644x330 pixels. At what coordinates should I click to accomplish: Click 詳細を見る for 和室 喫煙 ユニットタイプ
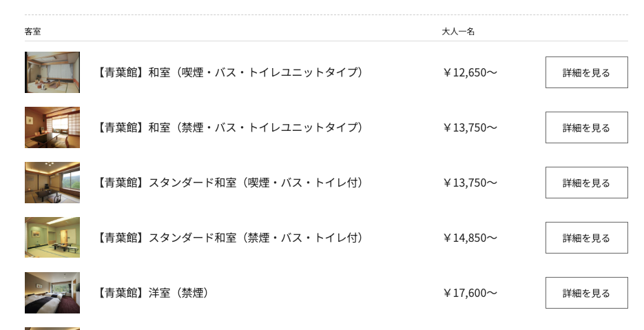coord(586,72)
